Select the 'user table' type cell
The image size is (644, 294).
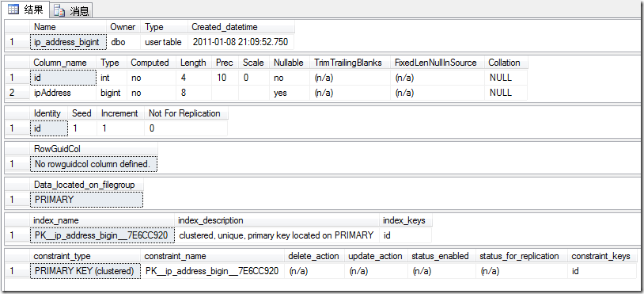coord(165,42)
